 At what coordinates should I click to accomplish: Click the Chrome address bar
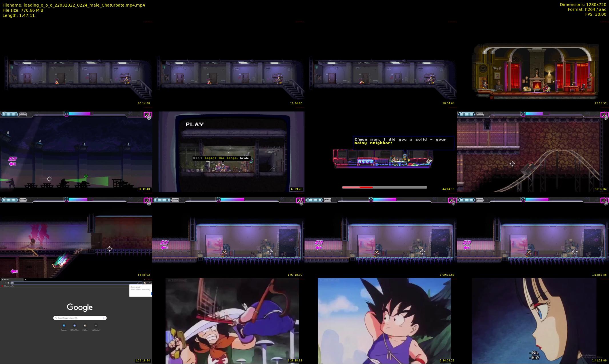71,283
